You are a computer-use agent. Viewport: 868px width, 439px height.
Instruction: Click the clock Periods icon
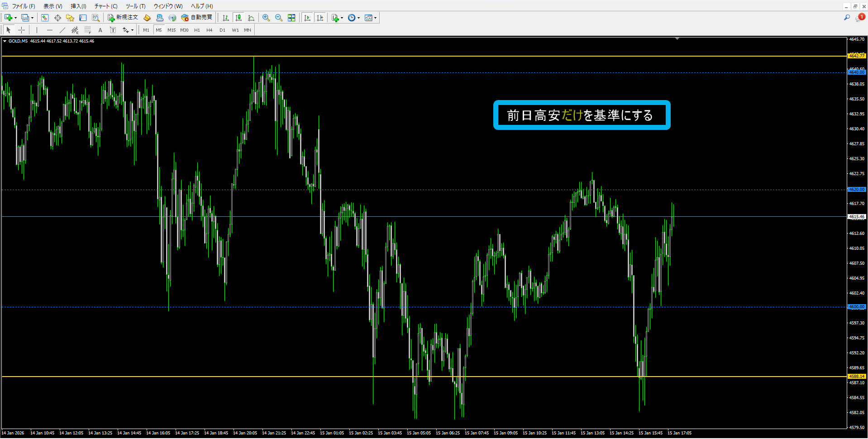(352, 18)
